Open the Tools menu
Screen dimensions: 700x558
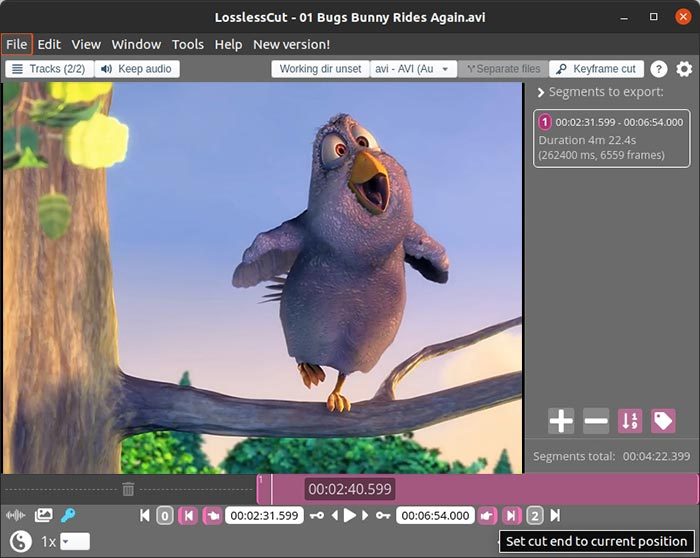point(187,44)
